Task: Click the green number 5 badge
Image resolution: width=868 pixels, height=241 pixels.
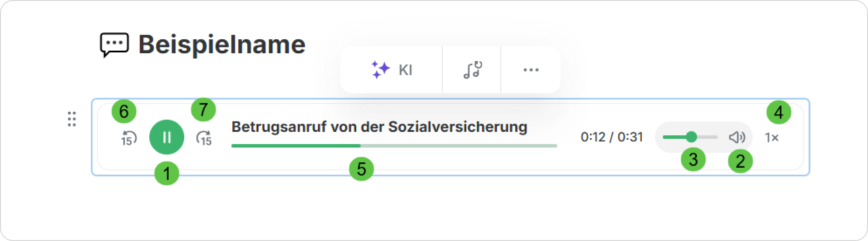Action: (361, 169)
